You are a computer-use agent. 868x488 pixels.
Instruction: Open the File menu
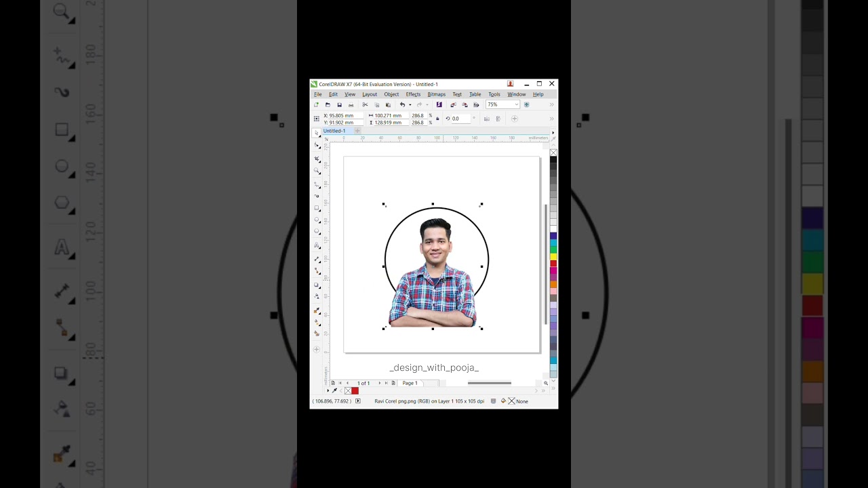point(318,94)
